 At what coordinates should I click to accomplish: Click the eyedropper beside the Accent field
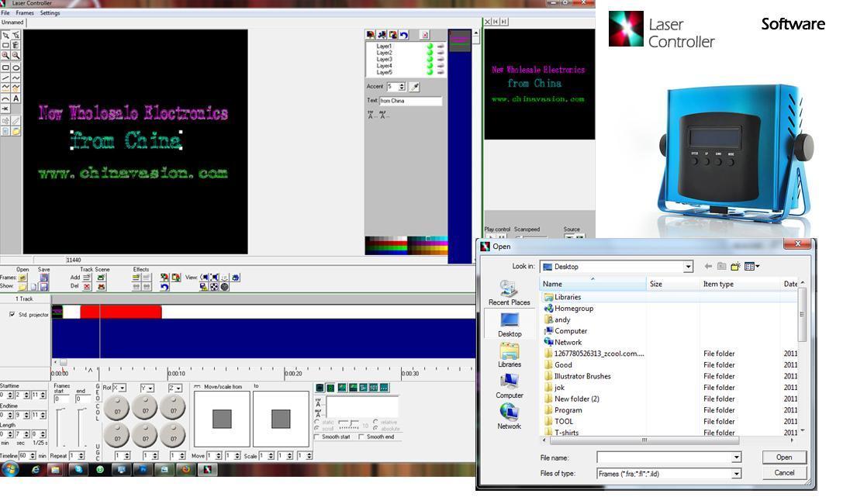pos(414,87)
